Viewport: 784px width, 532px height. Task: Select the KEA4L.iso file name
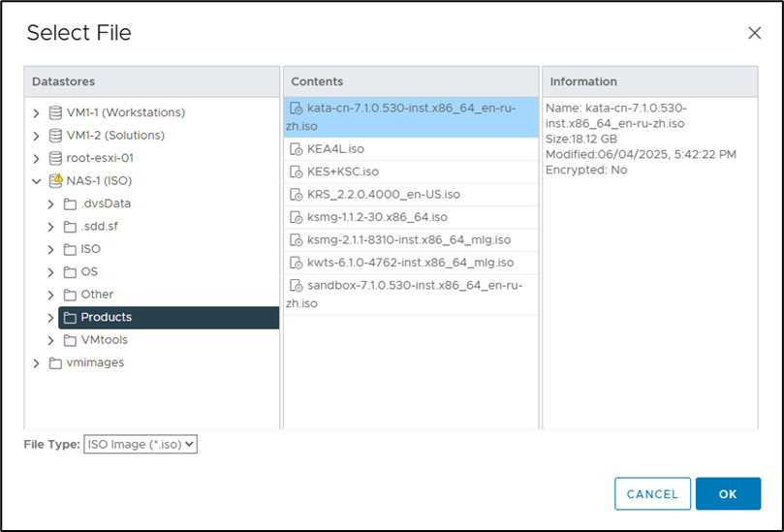click(335, 149)
